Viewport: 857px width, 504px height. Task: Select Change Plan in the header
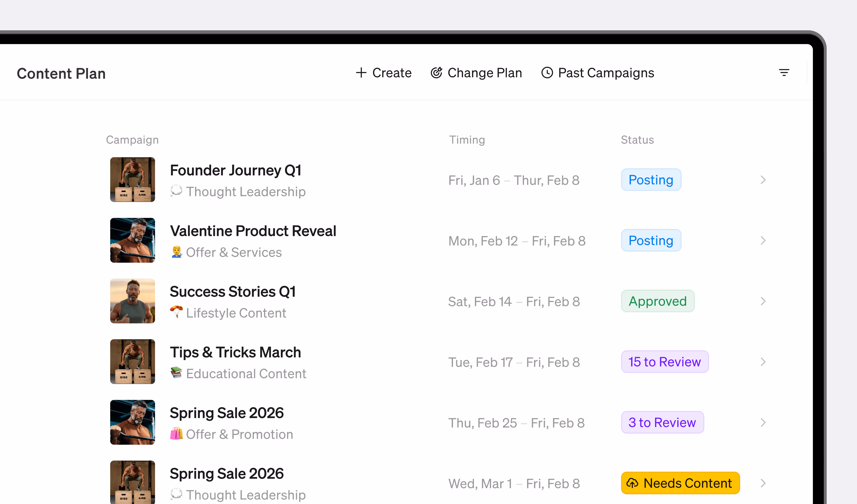click(x=476, y=73)
